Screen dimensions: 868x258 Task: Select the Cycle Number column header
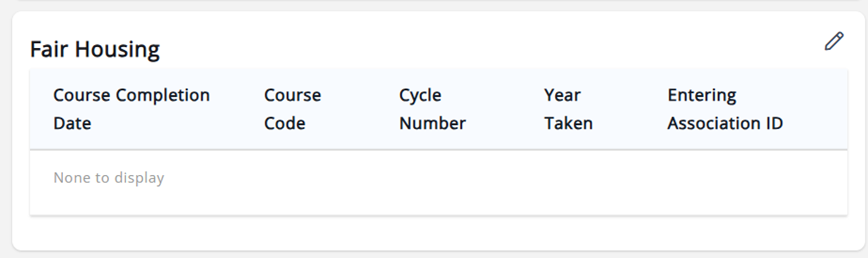pyautogui.click(x=432, y=109)
